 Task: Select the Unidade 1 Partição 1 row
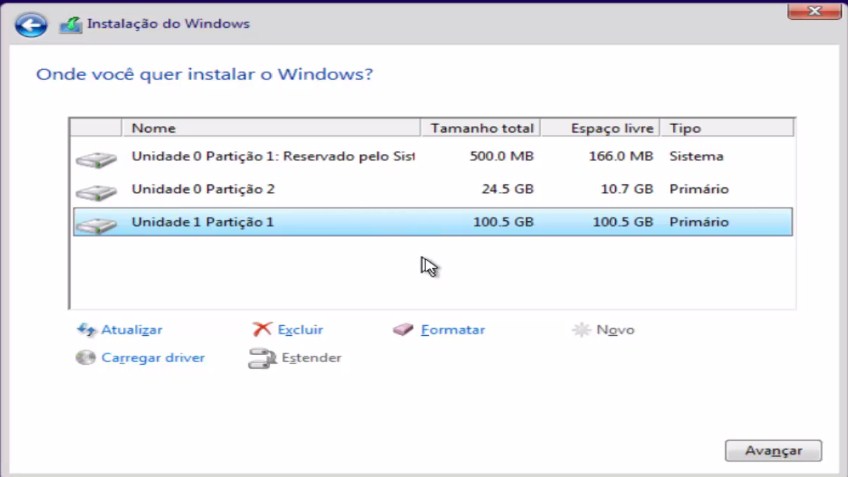[x=433, y=222]
